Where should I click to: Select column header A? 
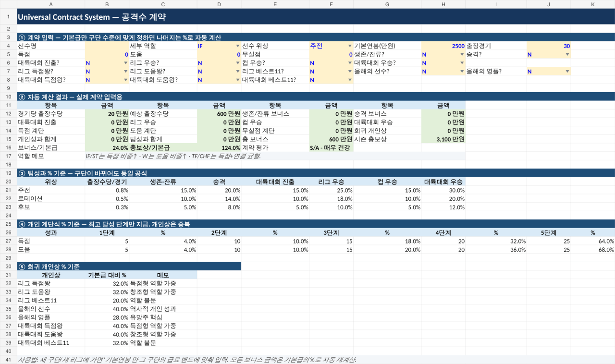(x=51, y=4)
